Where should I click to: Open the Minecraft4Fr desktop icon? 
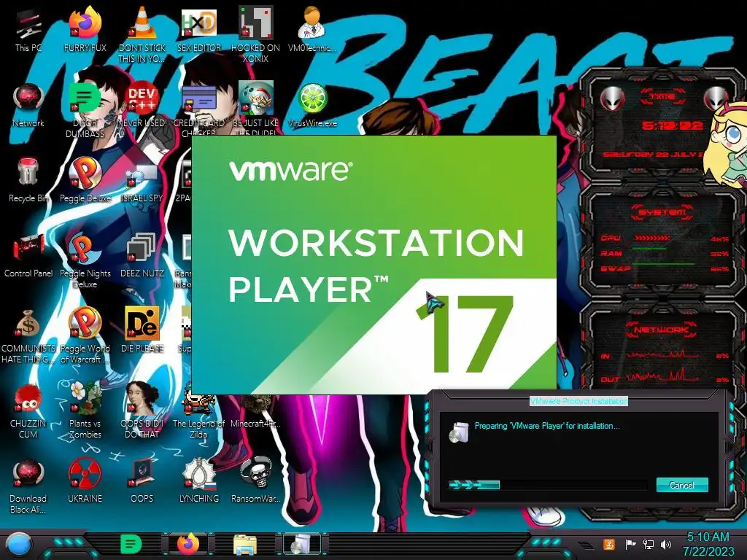coord(255,412)
